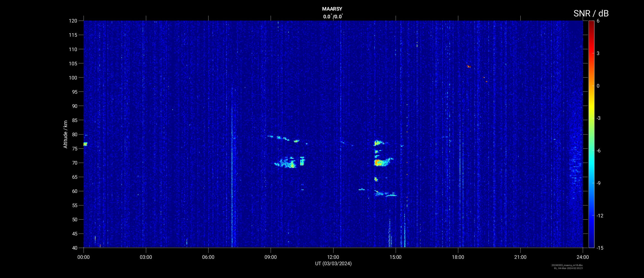Click the 0.0°/0.0° beam direction label
The width and height of the screenshot is (644, 278).
(333, 17)
